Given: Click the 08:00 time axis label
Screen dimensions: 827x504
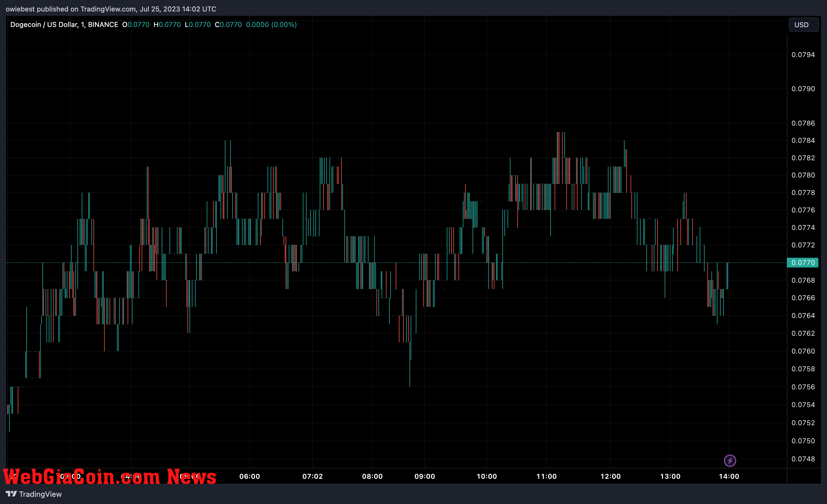Looking at the screenshot, I should [372, 476].
